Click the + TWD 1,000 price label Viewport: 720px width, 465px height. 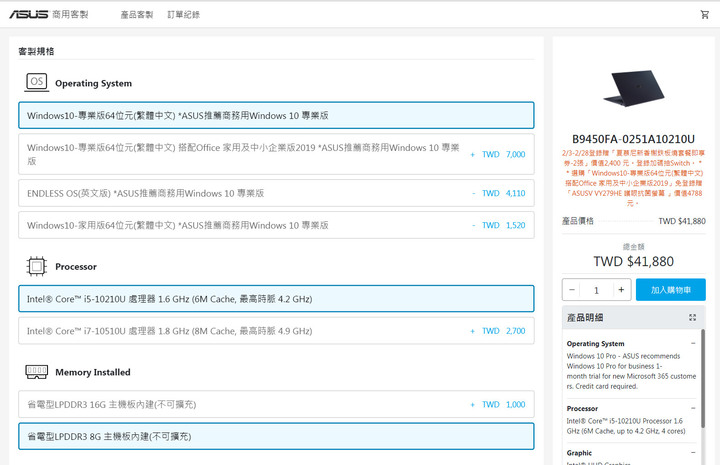[x=498, y=404]
